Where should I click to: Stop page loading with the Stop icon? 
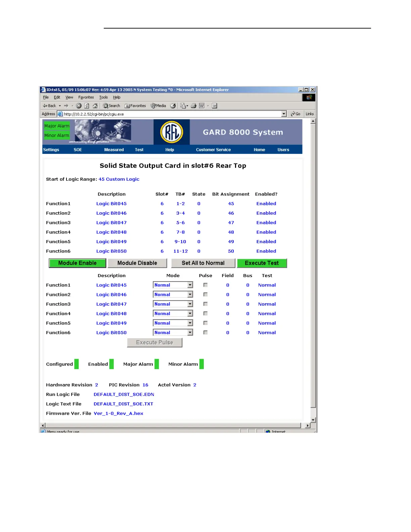(x=79, y=106)
